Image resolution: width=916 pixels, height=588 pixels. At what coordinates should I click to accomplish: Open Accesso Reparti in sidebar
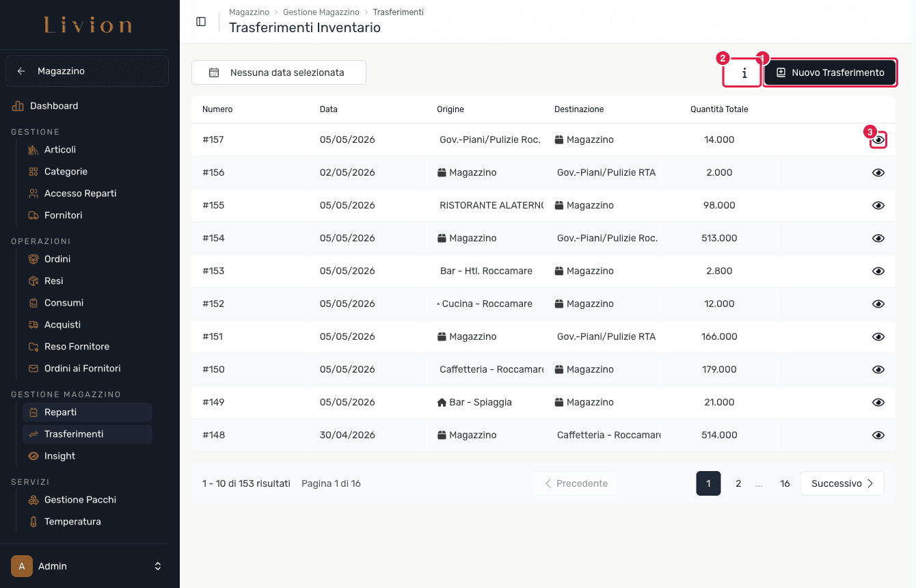[x=87, y=193]
